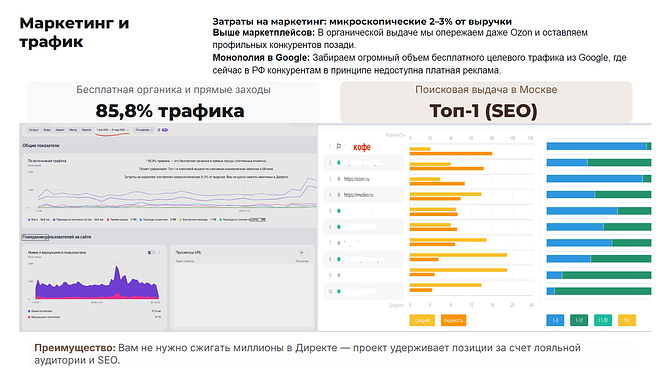Toggle the Всего series in traffic legend
660x371 pixels.
click(x=39, y=220)
